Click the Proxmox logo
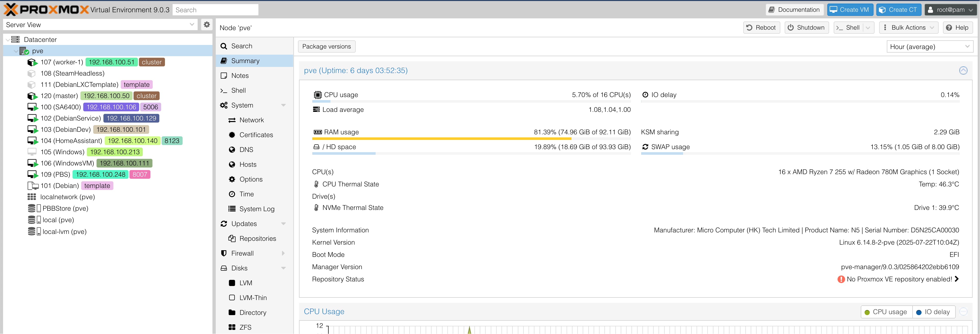The height and width of the screenshot is (334, 980). pyautogui.click(x=46, y=9)
